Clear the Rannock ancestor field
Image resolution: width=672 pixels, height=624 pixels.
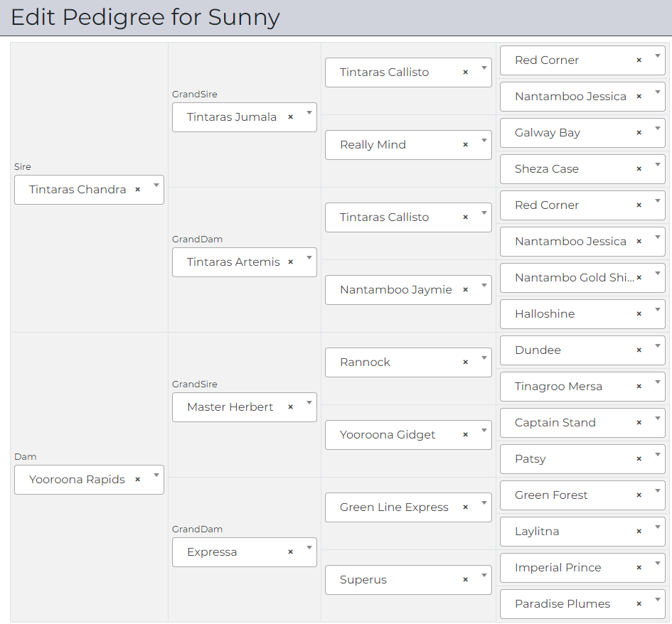[x=466, y=362]
